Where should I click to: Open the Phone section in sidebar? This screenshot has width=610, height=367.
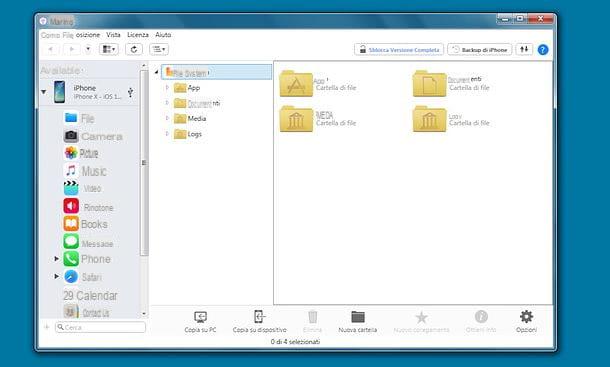87,259
